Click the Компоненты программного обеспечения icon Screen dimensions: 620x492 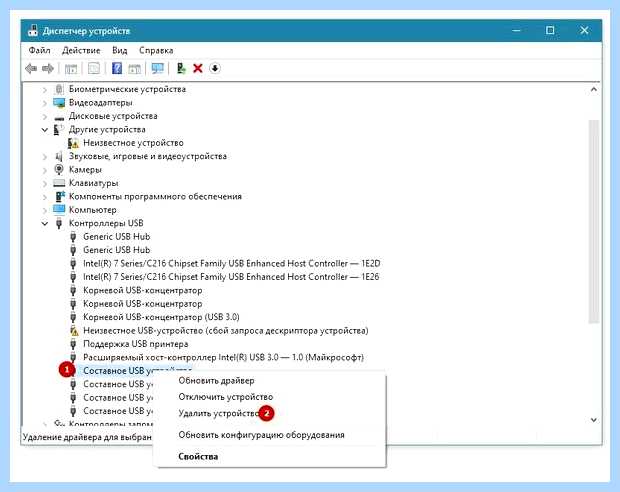point(59,197)
